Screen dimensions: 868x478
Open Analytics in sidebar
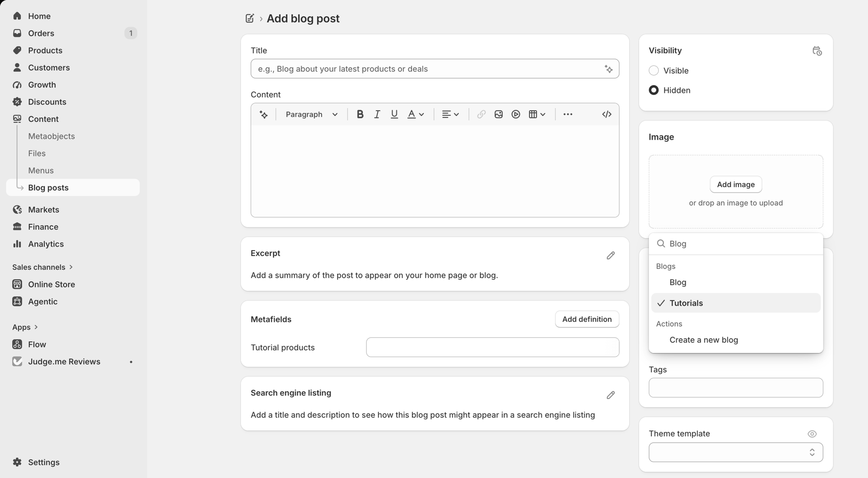point(73,244)
